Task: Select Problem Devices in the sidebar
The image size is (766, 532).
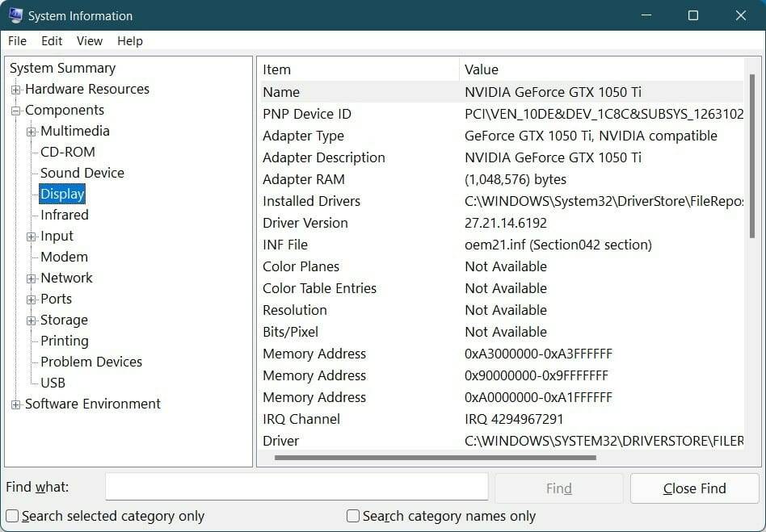Action: (90, 362)
